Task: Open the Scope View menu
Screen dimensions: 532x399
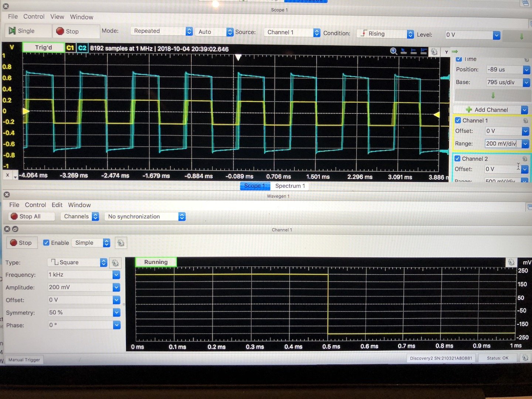Action: (57, 17)
